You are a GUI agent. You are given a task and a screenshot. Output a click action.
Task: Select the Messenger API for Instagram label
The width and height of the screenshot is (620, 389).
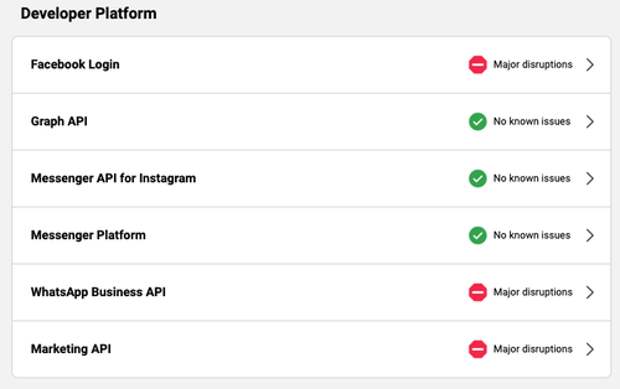113,178
